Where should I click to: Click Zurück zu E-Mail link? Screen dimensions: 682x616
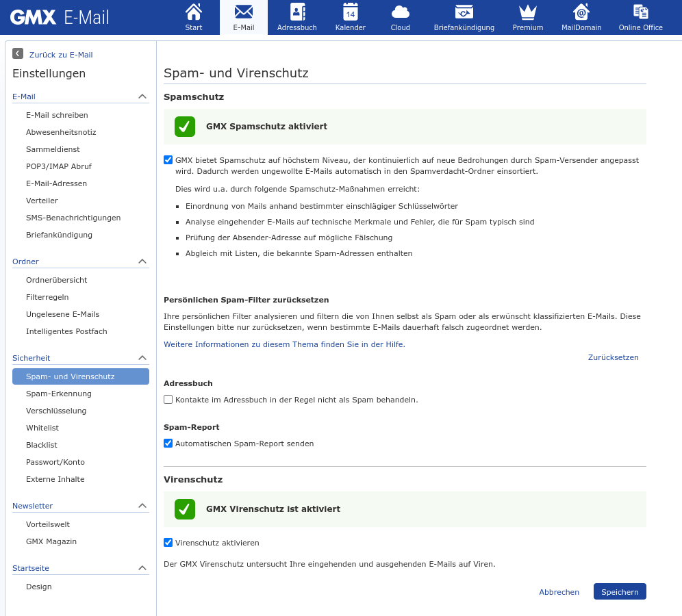point(61,55)
